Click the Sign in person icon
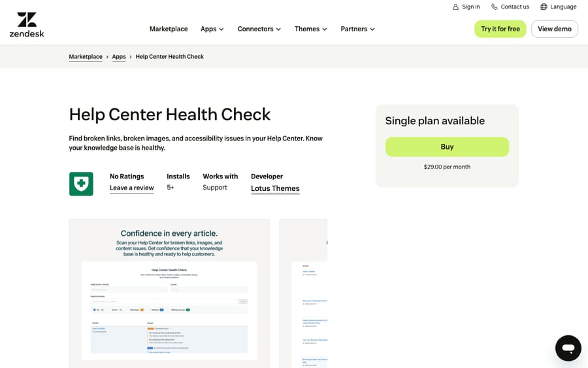This screenshot has width=588, height=368. [455, 7]
